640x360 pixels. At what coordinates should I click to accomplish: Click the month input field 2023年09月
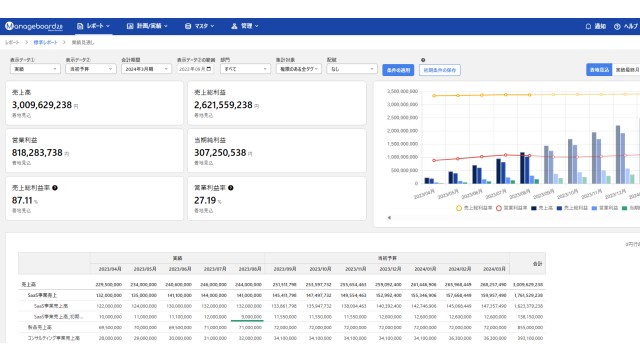(x=195, y=69)
